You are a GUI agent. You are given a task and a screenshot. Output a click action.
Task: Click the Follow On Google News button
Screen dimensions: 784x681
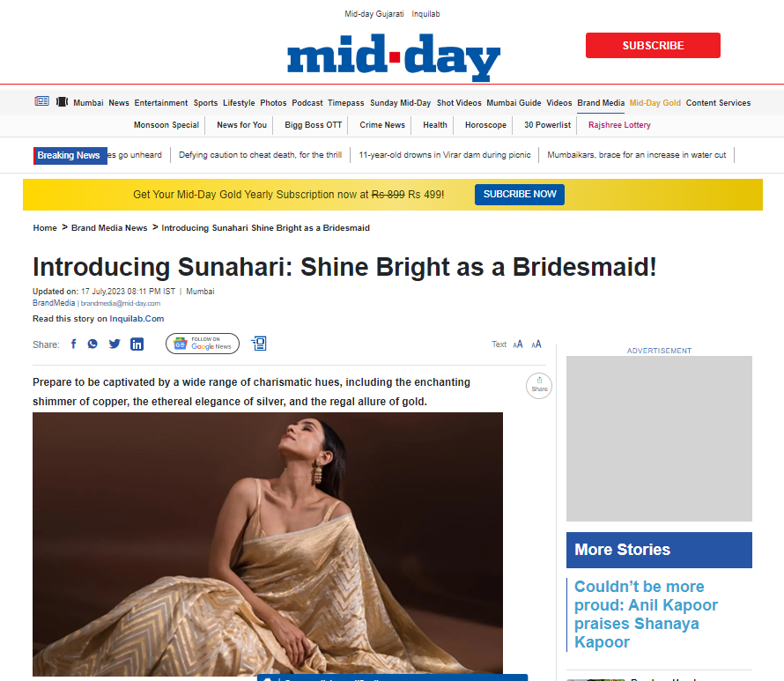[x=202, y=344]
